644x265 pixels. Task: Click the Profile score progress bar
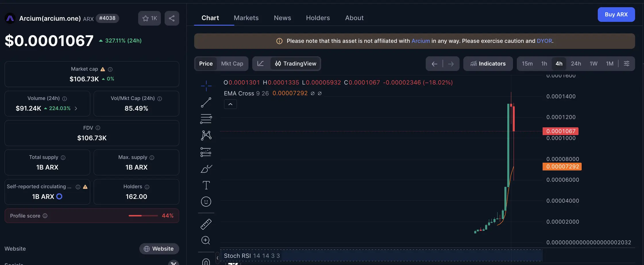[x=143, y=216]
